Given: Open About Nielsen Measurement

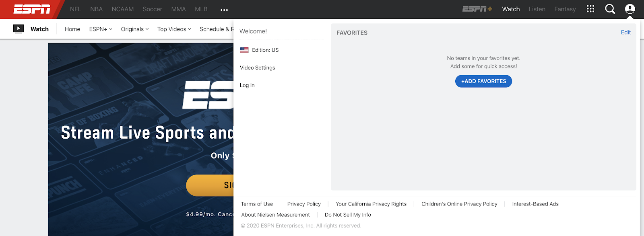Looking at the screenshot, I should 275,215.
